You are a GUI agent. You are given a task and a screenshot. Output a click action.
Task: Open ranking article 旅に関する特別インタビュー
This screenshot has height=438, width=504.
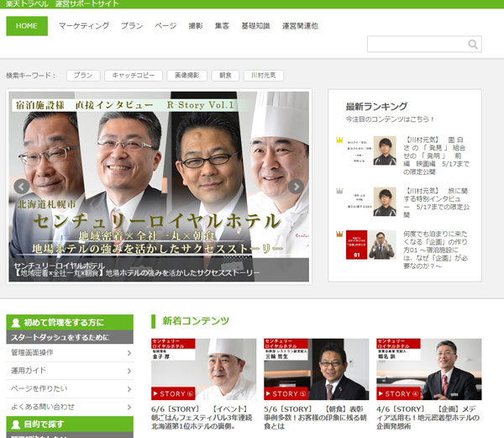click(436, 203)
